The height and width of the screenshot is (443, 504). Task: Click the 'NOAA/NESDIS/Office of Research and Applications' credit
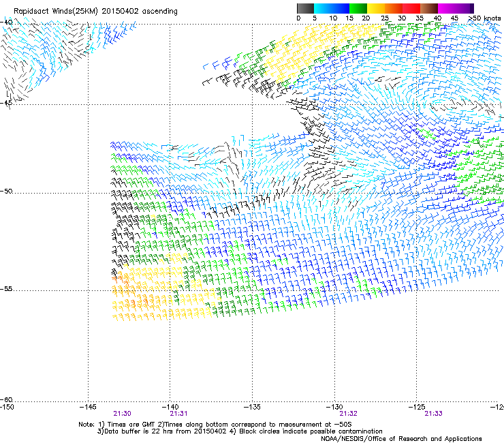(x=401, y=439)
